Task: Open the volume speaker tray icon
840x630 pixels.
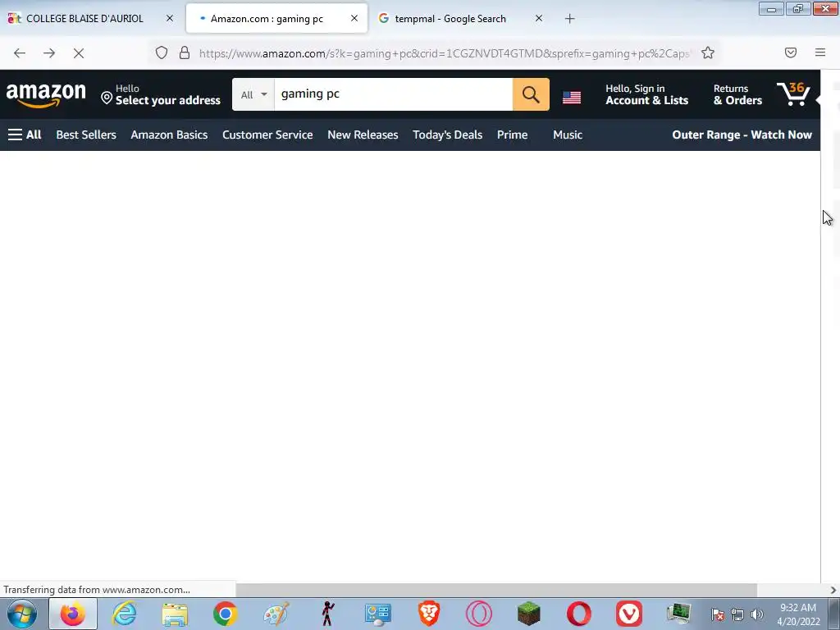Action: [757, 614]
